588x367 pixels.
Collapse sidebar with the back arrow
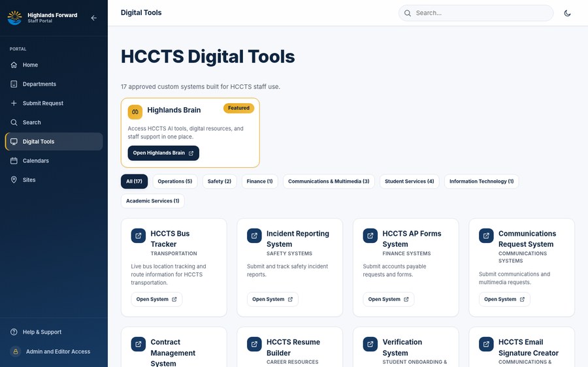93,18
